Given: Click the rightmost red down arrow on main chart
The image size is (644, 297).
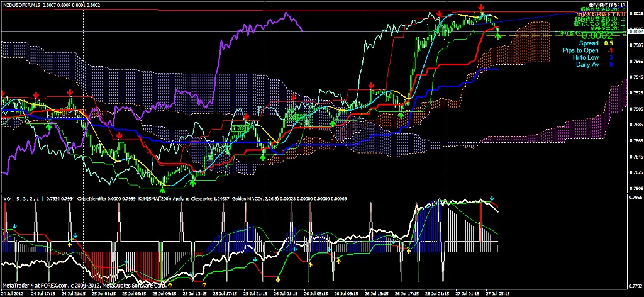Looking at the screenshot, I should [x=481, y=8].
